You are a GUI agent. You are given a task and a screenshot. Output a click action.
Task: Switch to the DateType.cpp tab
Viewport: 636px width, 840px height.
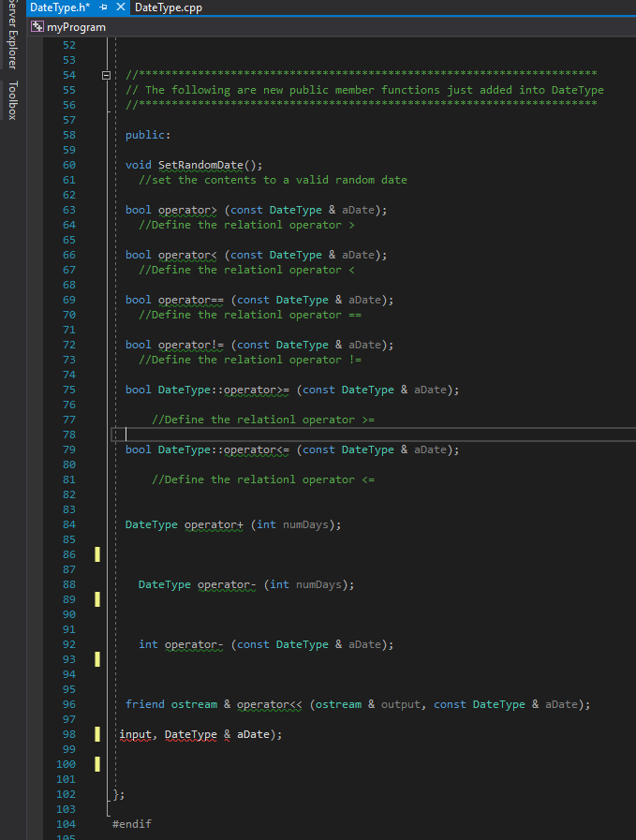point(169,7)
